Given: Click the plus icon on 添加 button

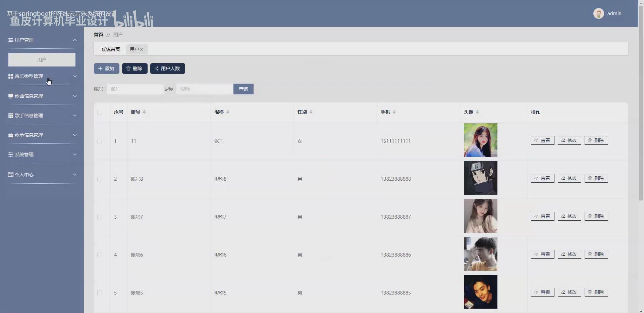Looking at the screenshot, I should click(100, 69).
